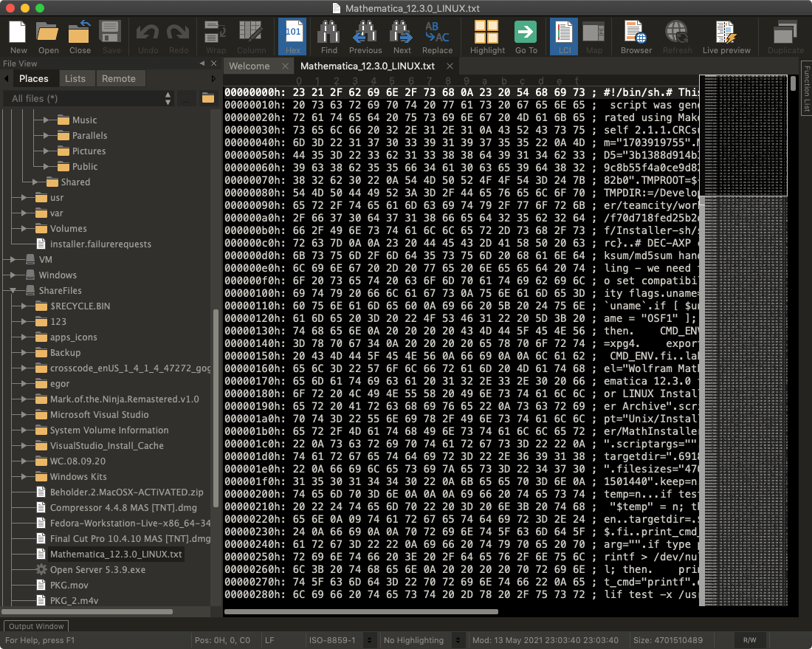Switch to the Remote tab
The width and height of the screenshot is (812, 649).
pyautogui.click(x=118, y=78)
